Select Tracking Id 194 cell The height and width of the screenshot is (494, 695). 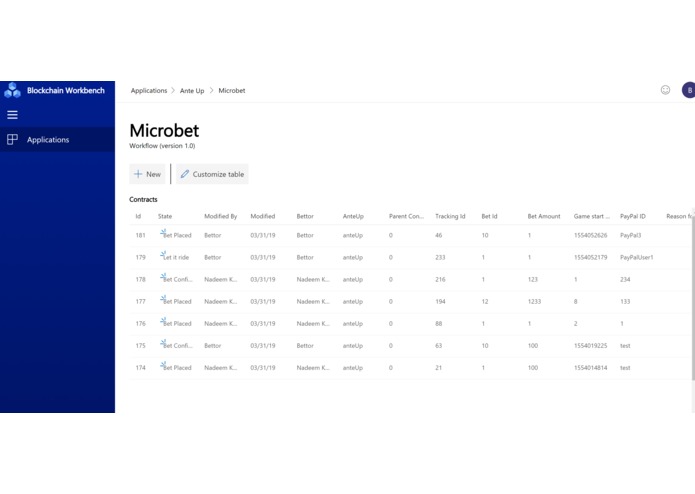click(440, 302)
